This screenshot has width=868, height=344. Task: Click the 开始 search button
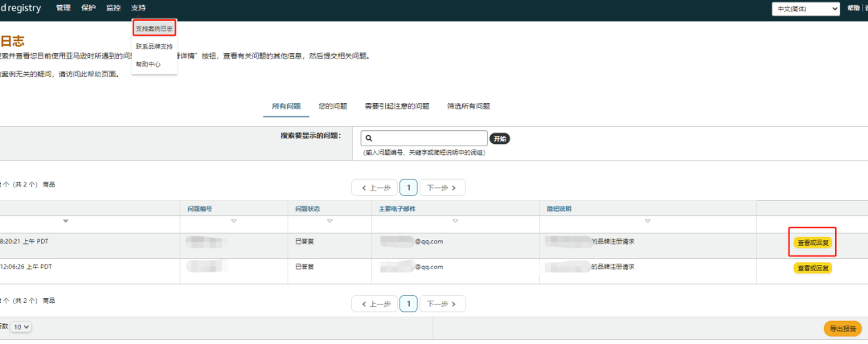click(500, 138)
